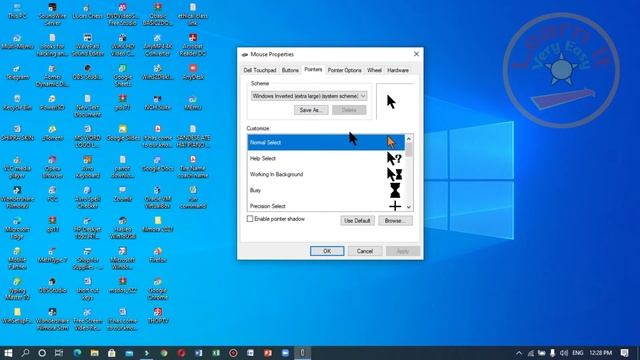Click the Customize list scroll up arrow
Image resolution: width=640 pixels, height=360 pixels.
(x=409, y=139)
